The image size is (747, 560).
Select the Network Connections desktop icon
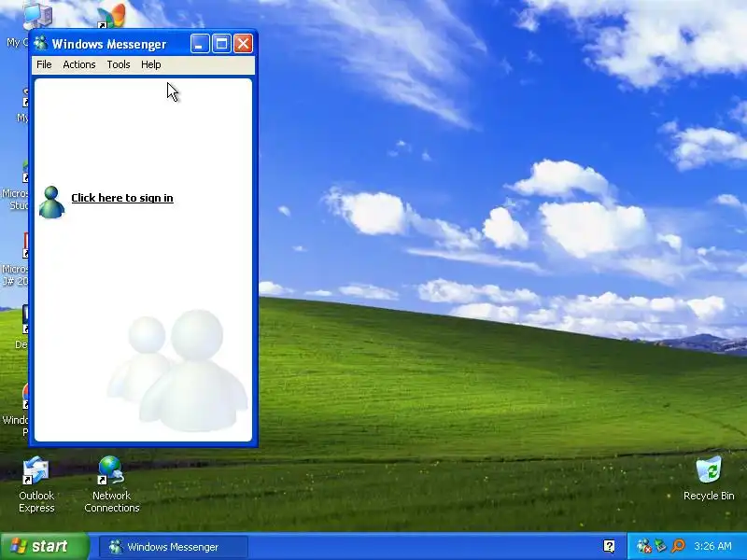111,484
